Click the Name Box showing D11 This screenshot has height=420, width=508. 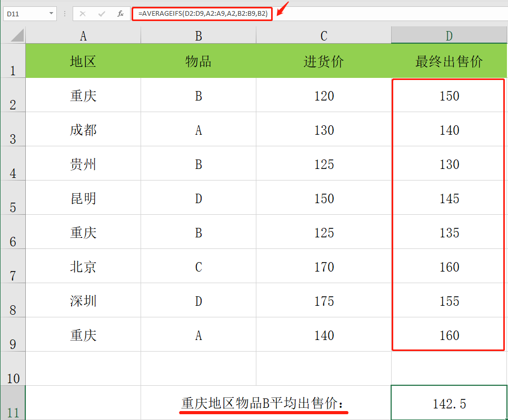click(30, 14)
